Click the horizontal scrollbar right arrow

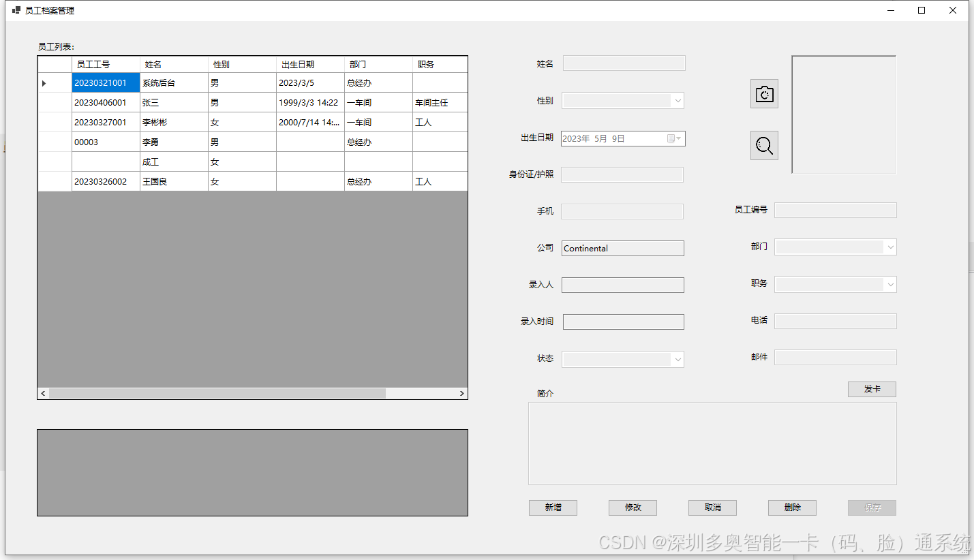pyautogui.click(x=461, y=393)
